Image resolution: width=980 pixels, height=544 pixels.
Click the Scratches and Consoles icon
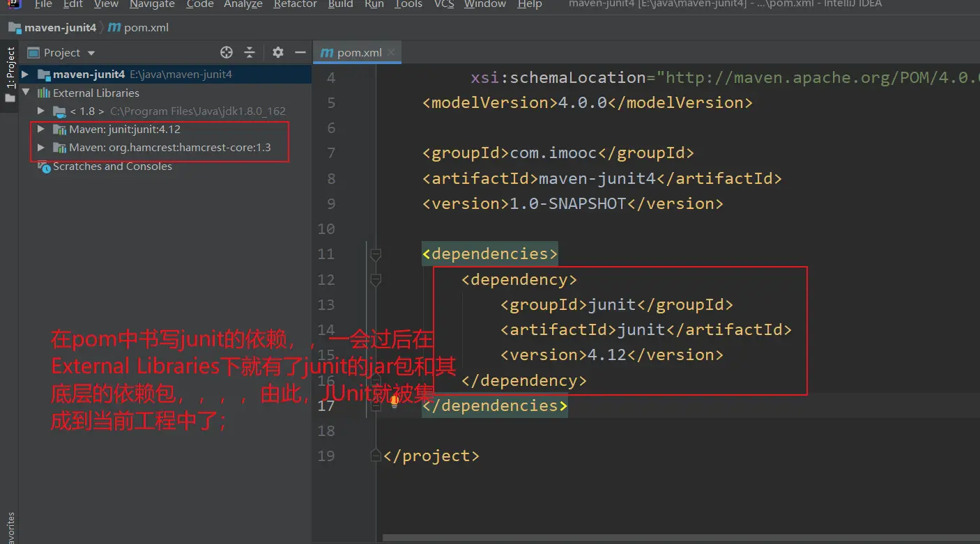pyautogui.click(x=45, y=166)
